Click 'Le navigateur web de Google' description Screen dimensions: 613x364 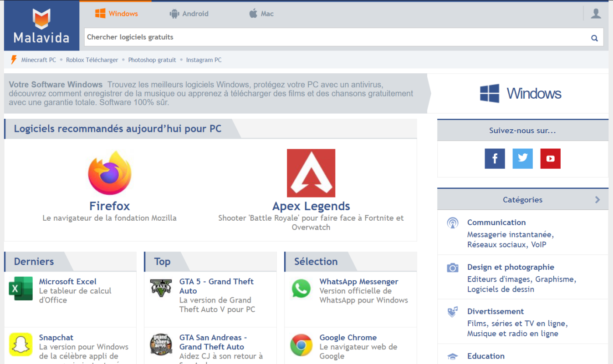coord(358,351)
